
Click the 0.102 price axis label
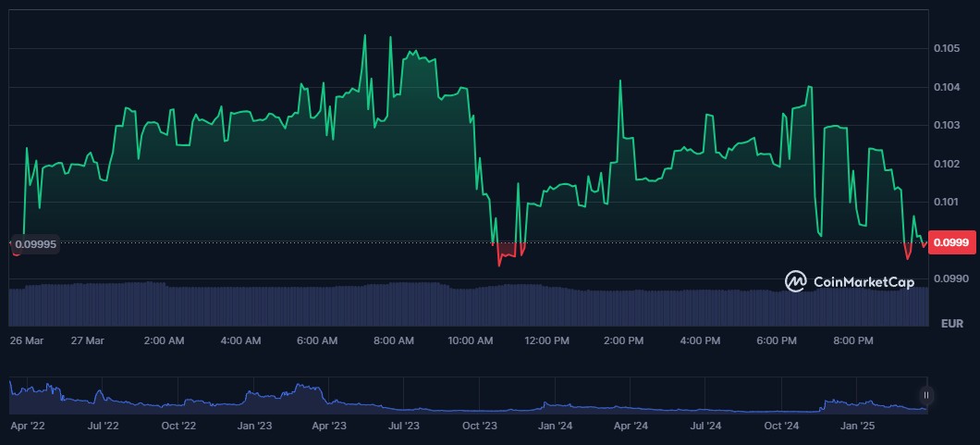point(946,164)
